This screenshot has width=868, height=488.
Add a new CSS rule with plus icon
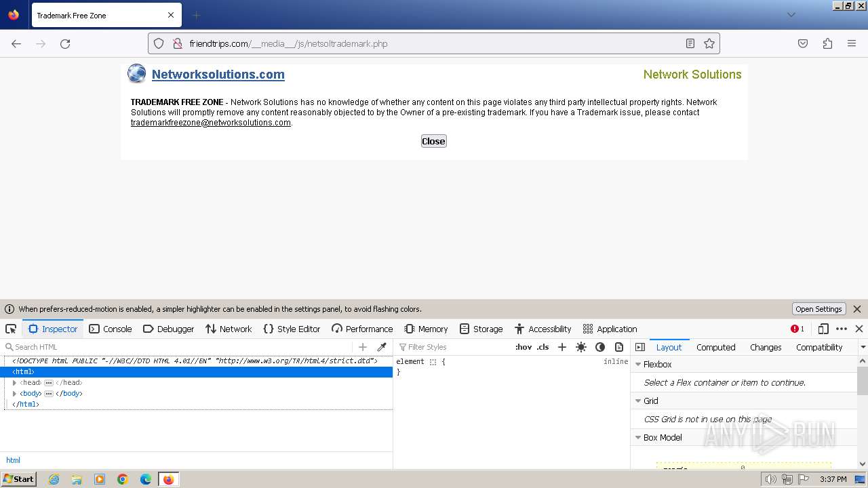pos(561,347)
